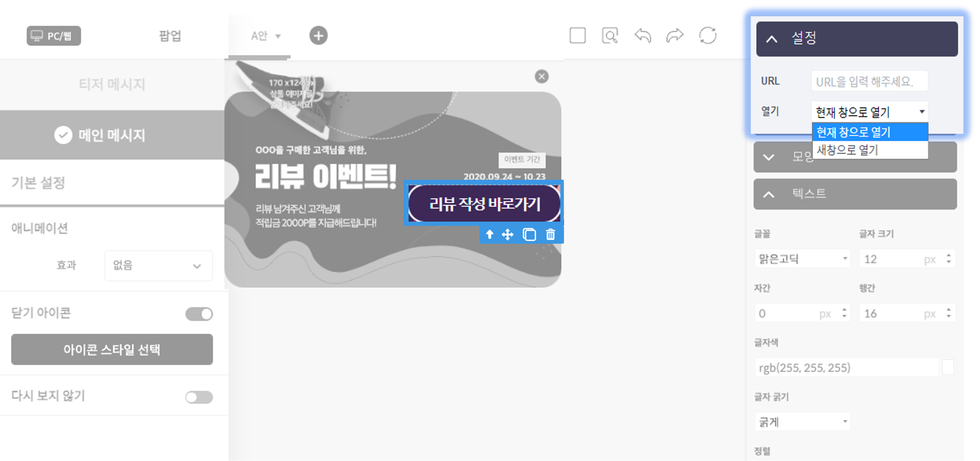Click the refresh/reset circular arrow icon

click(708, 36)
